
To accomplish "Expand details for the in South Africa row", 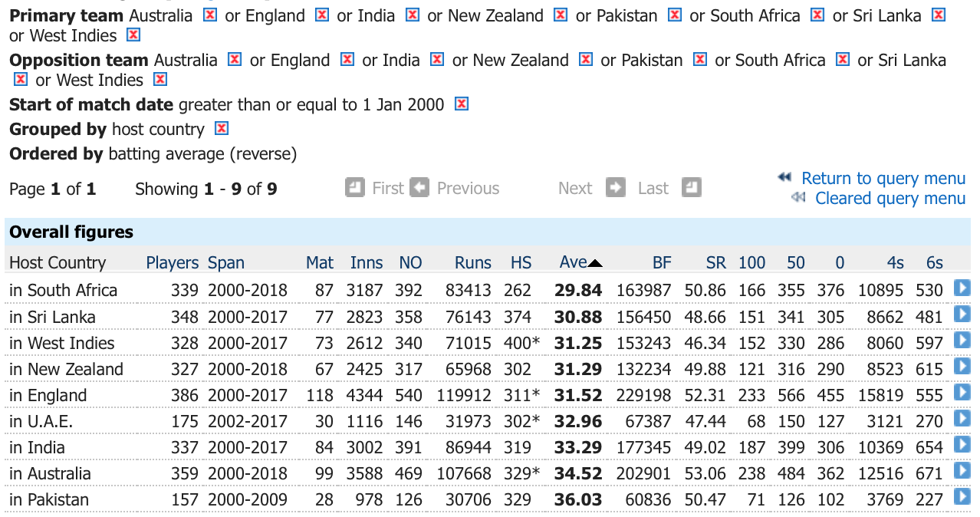I will click(962, 288).
